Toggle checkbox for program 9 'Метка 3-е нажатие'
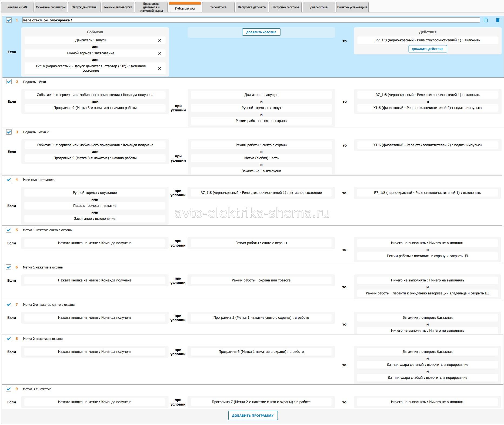The width and height of the screenshot is (504, 425). [9, 389]
